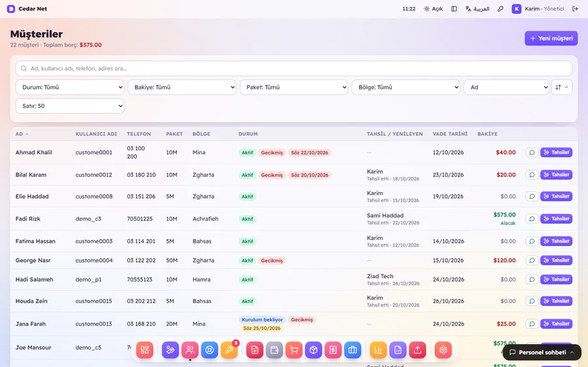Open the red document icon in the dock
Screen dimensions: 588x367
click(255, 350)
